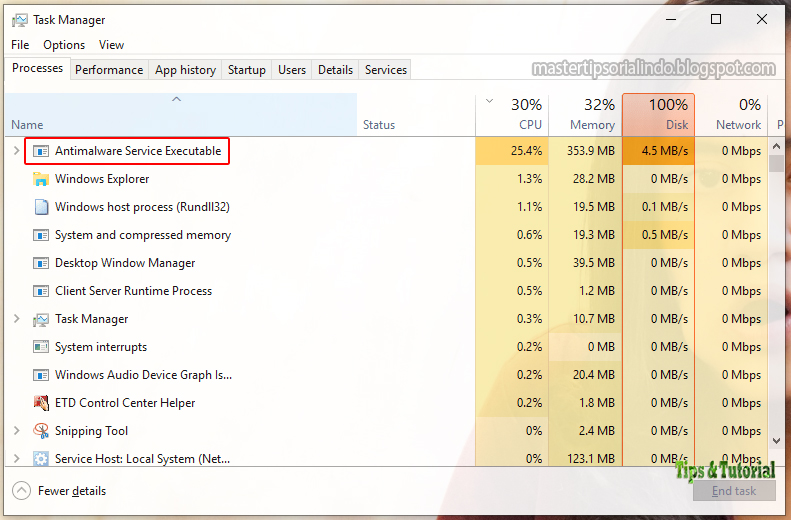The height and width of the screenshot is (520, 791).
Task: Maximize the Task Manager window
Action: pos(716,19)
